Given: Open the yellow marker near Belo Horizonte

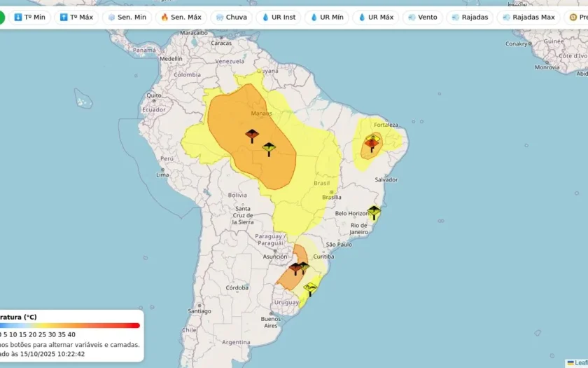Looking at the screenshot, I should 374,212.
